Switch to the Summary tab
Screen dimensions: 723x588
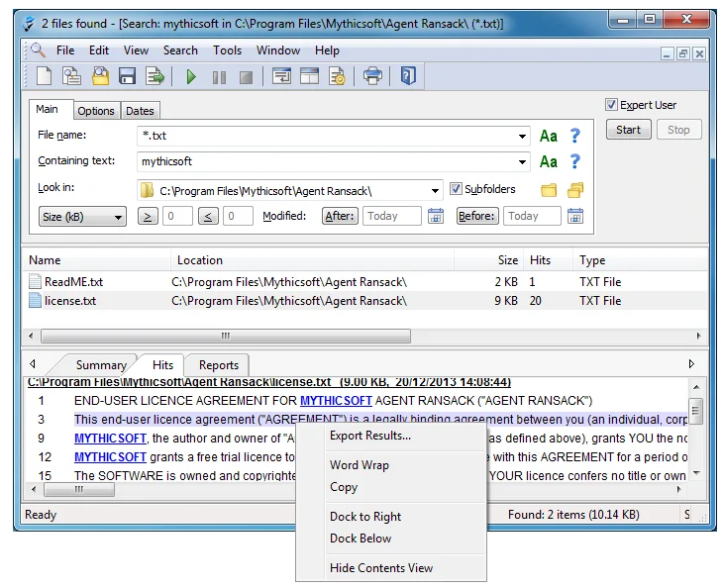pyautogui.click(x=101, y=365)
